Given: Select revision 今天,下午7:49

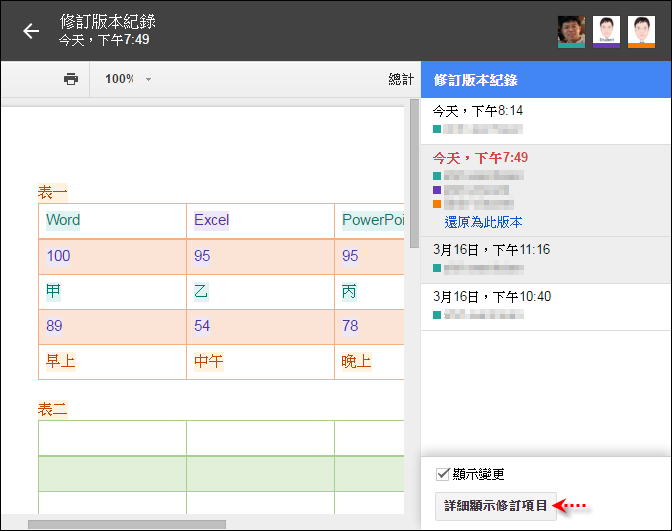Looking at the screenshot, I should pos(546,190).
